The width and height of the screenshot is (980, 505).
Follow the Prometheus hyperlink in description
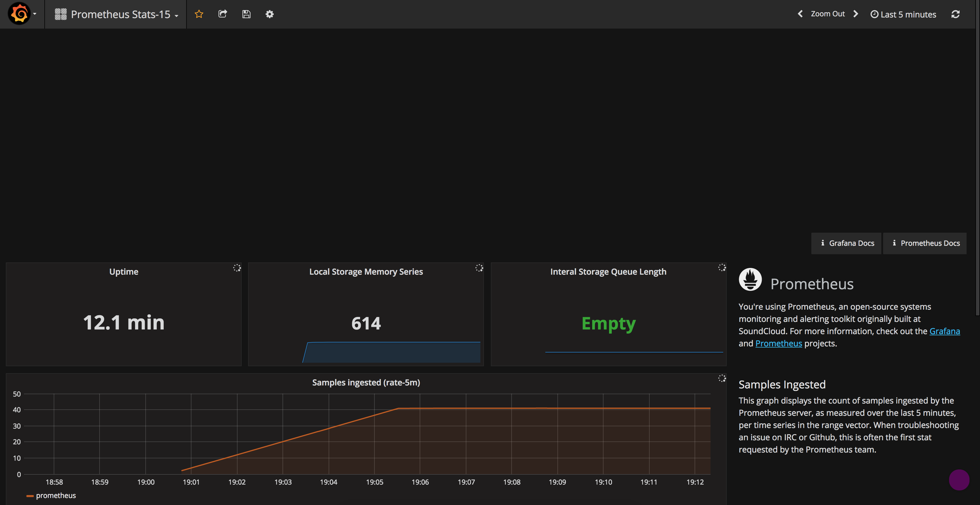click(x=778, y=343)
